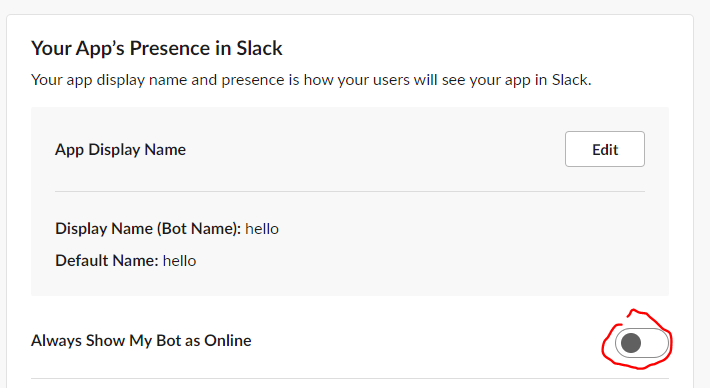Click the gray knob of the online toggle
The height and width of the screenshot is (388, 710).
point(631,343)
